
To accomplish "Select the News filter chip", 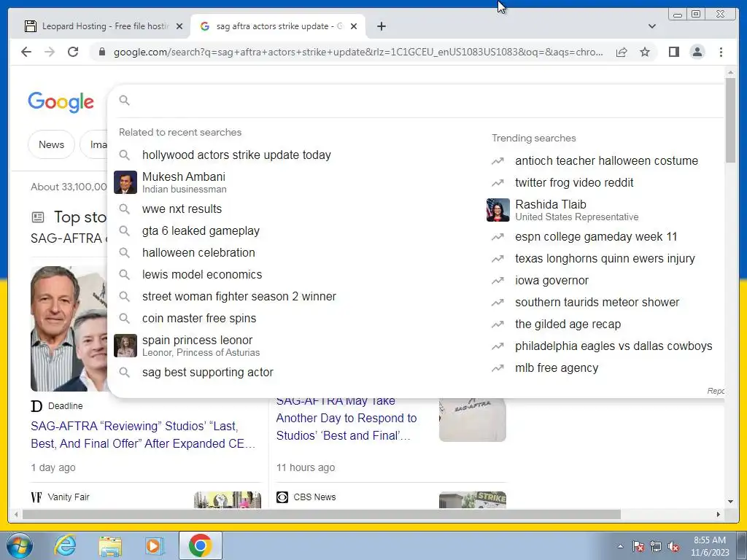I will point(52,144).
